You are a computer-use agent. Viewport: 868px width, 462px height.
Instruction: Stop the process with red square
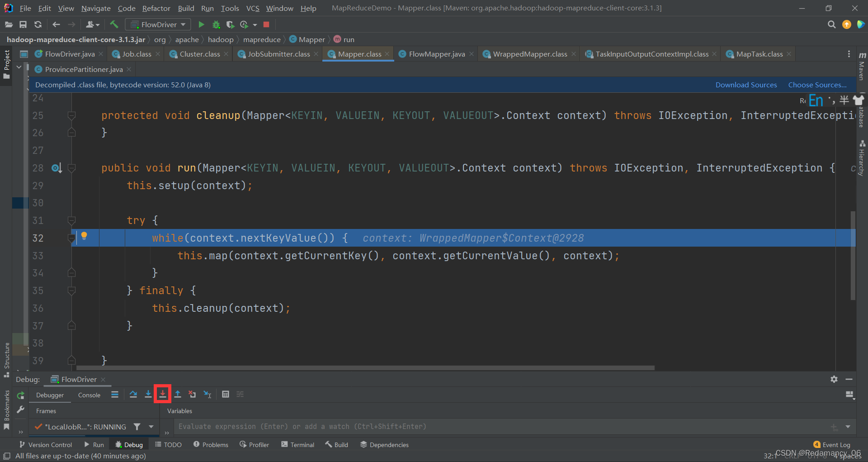[x=266, y=24]
